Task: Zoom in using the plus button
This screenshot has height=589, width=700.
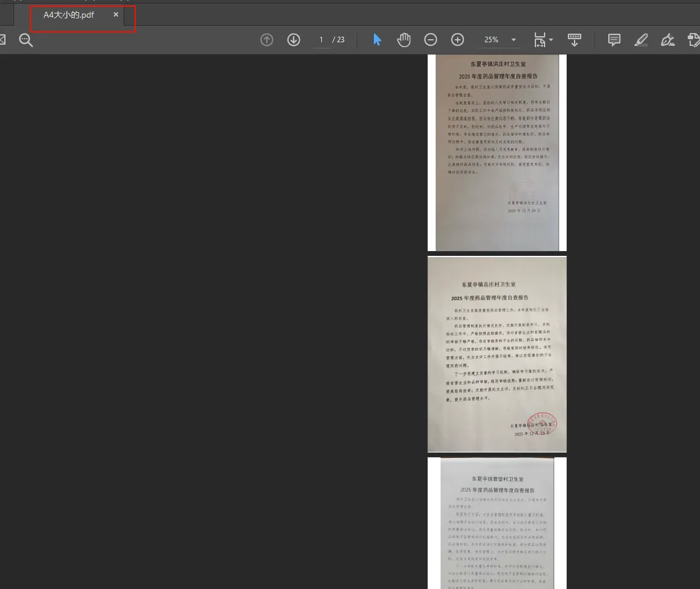Action: [x=458, y=40]
